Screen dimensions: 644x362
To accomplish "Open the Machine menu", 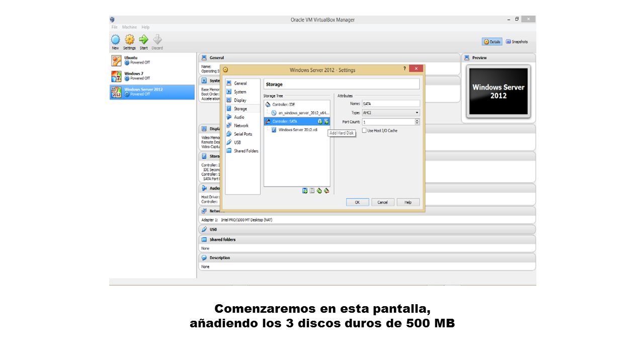I will coord(129,27).
